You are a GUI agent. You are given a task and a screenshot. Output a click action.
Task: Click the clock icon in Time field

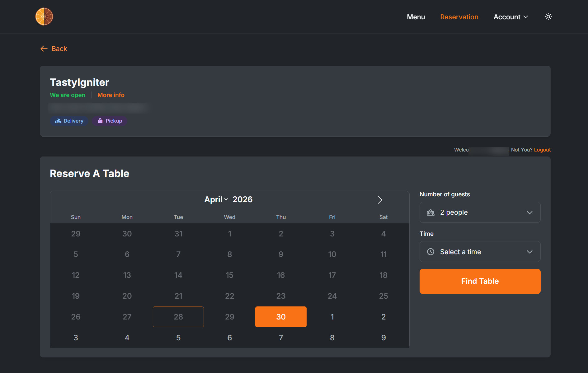point(430,252)
